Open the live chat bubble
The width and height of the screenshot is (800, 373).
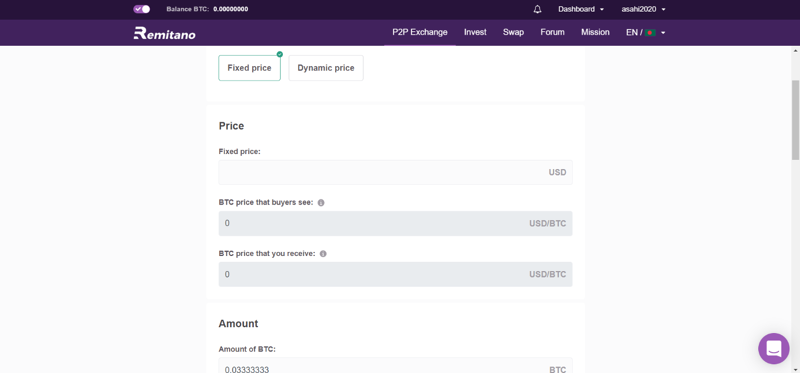pos(773,349)
